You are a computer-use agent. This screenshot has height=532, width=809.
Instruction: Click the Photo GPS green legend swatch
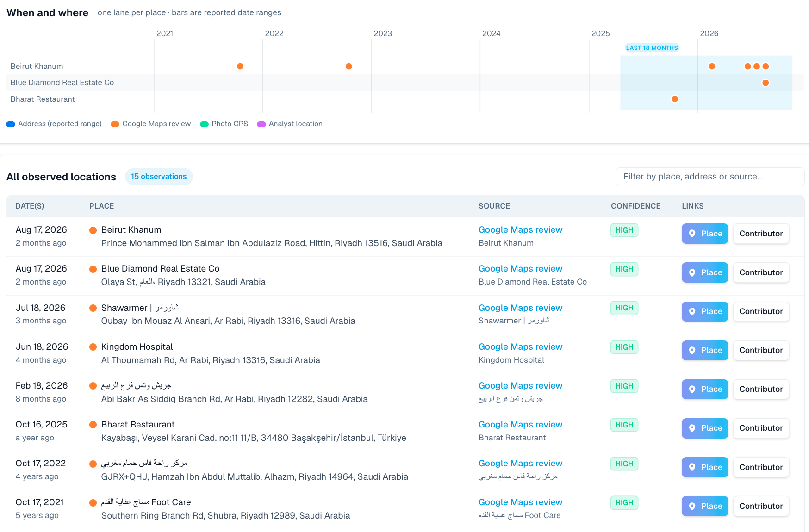click(204, 124)
